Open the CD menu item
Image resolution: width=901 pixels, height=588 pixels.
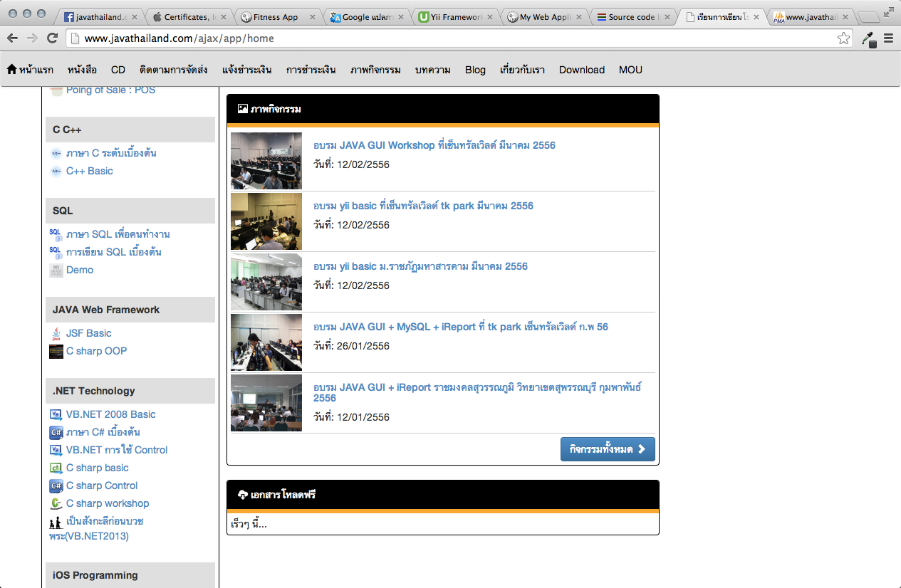point(118,70)
